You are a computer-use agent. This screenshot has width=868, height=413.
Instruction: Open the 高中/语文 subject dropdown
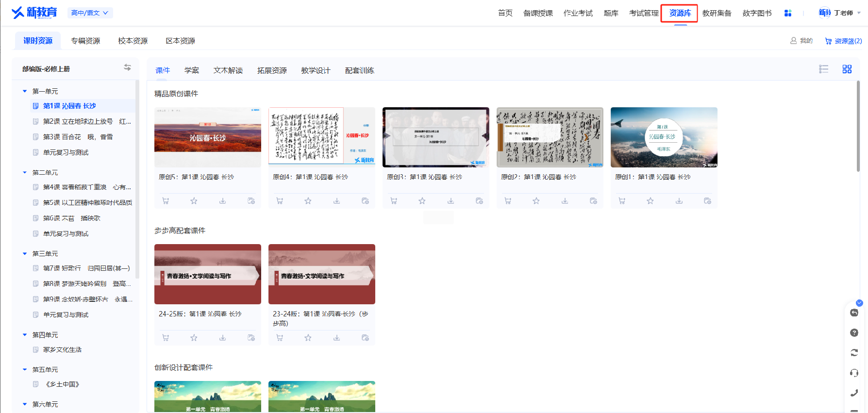[x=90, y=13]
